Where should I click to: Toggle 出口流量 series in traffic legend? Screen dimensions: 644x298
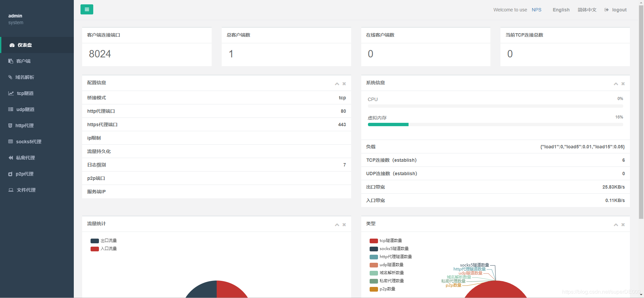click(95, 241)
